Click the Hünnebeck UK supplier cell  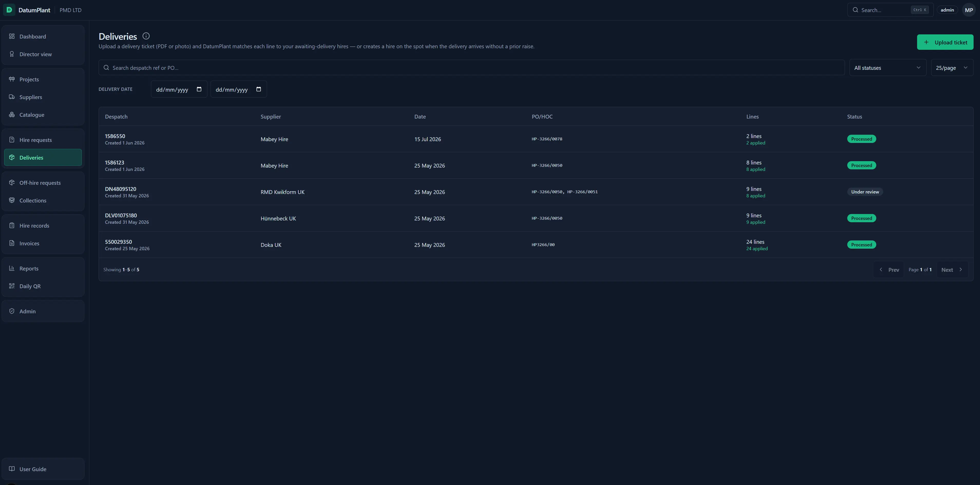click(x=278, y=219)
